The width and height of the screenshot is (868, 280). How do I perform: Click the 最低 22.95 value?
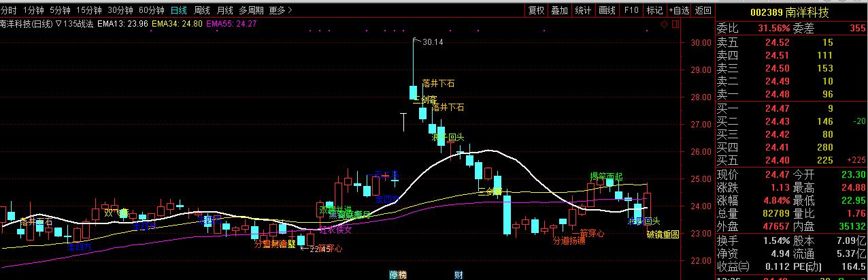854,200
